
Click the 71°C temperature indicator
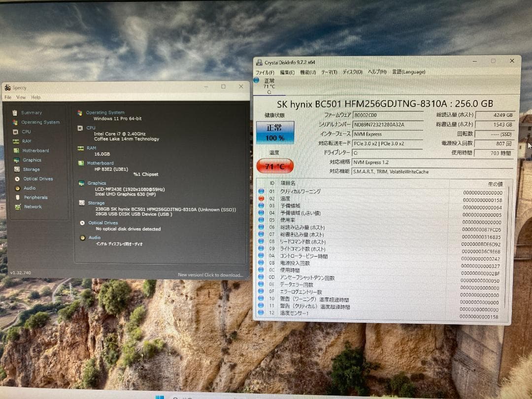pyautogui.click(x=274, y=166)
